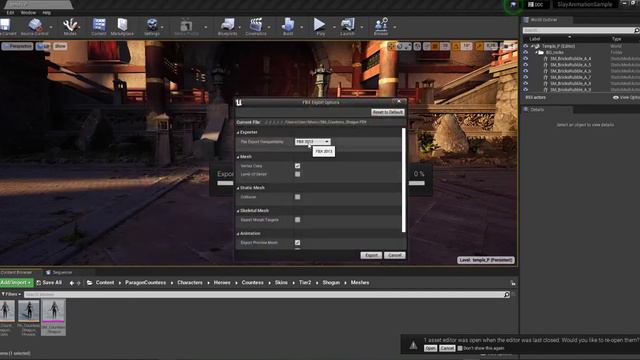Click the camera speed icon in viewport
This screenshot has width=640, height=360.
click(505, 47)
